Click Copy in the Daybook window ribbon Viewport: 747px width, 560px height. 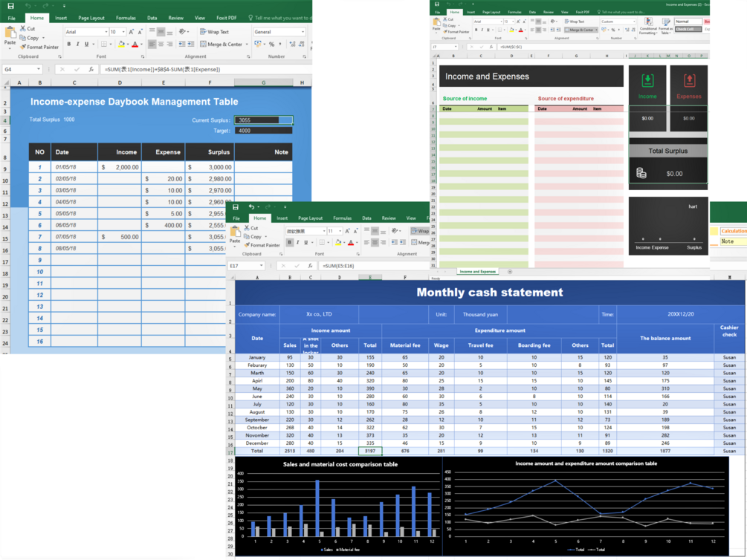tap(29, 38)
